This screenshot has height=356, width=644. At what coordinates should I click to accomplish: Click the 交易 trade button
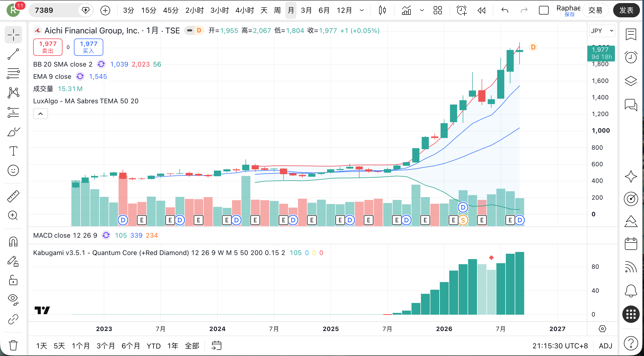pyautogui.click(x=596, y=10)
